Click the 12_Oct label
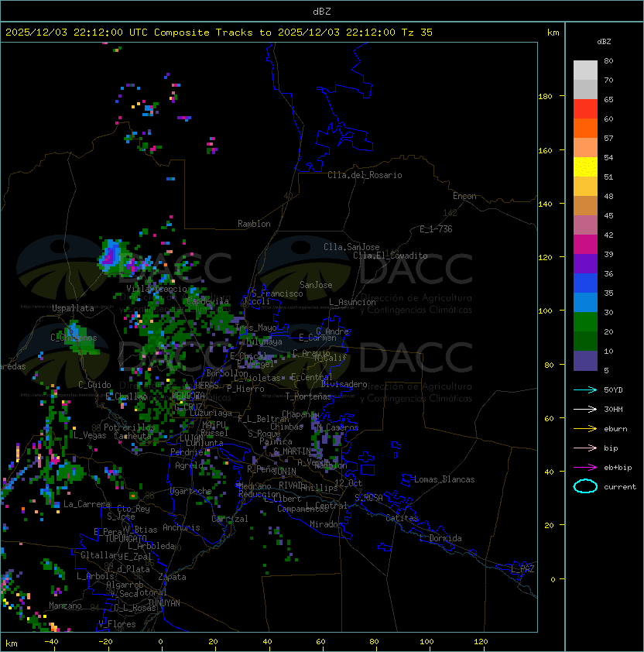Viewport: 644px width, 652px height. tap(348, 482)
